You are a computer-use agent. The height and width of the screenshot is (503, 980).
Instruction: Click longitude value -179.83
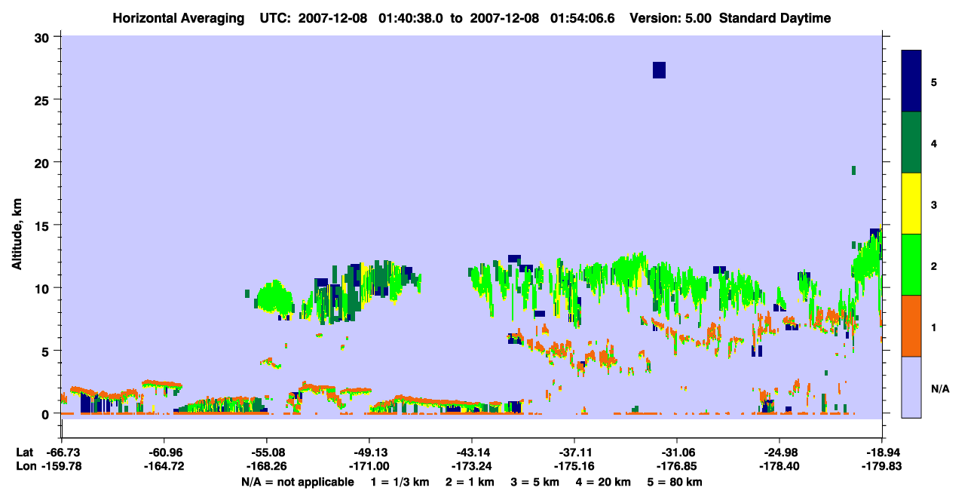[882, 467]
